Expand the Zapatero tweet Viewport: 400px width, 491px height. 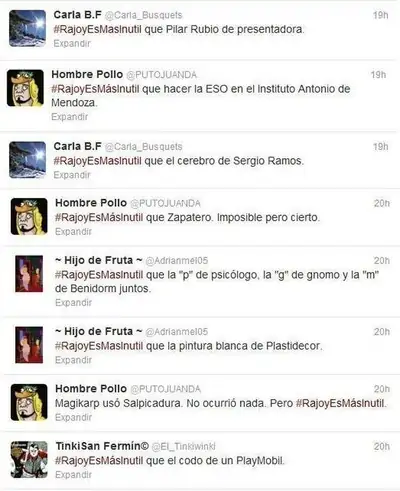coord(73,232)
